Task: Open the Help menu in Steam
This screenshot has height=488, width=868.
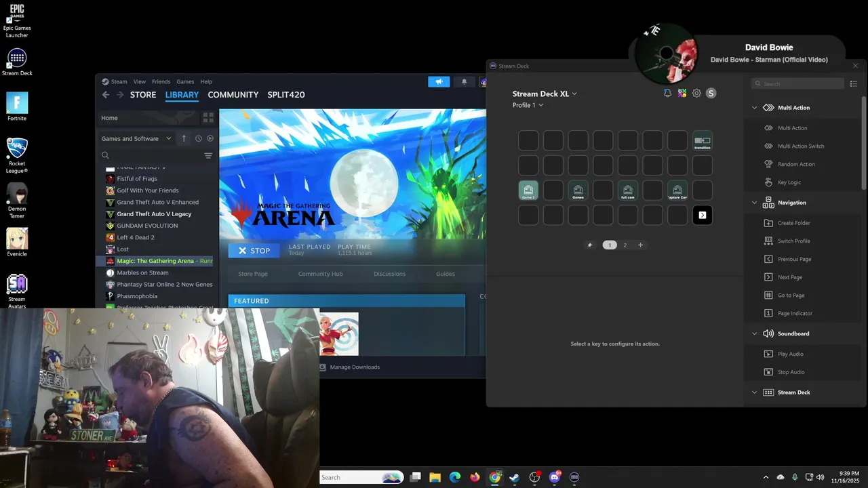Action: click(x=206, y=81)
